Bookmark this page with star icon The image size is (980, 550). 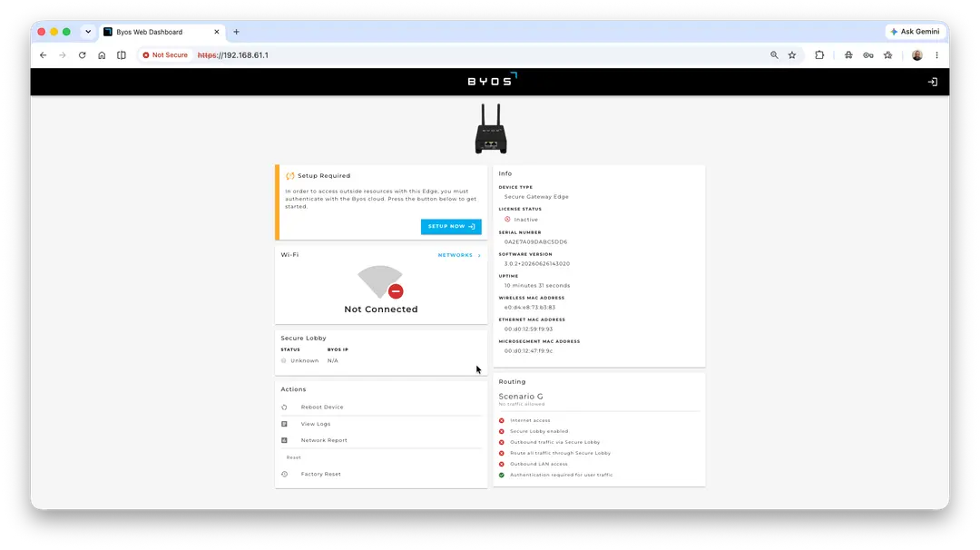[792, 55]
